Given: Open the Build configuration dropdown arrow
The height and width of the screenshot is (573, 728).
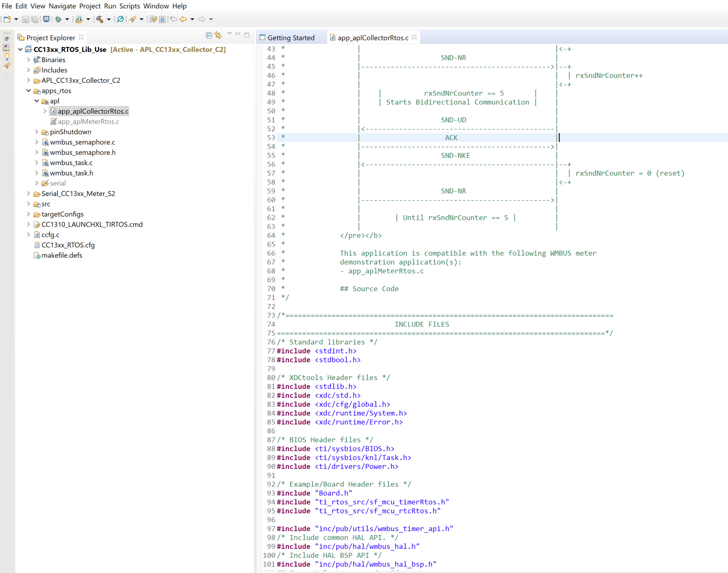Looking at the screenshot, I should click(x=109, y=19).
